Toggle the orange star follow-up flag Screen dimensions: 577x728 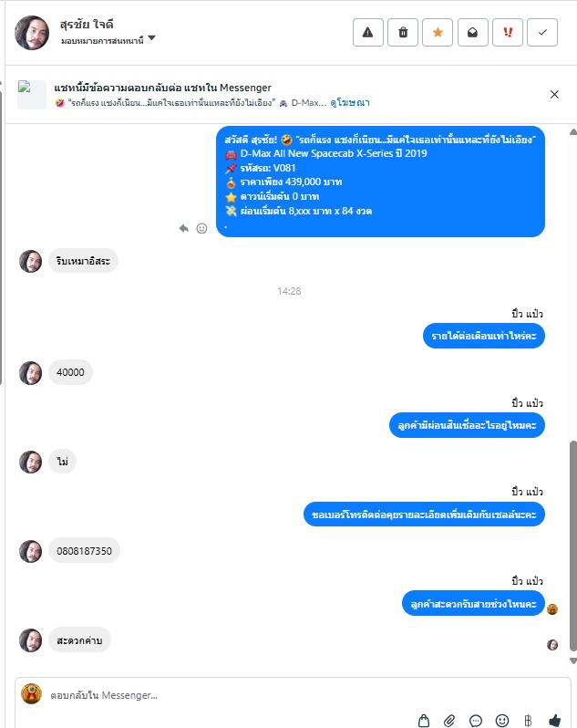point(438,33)
